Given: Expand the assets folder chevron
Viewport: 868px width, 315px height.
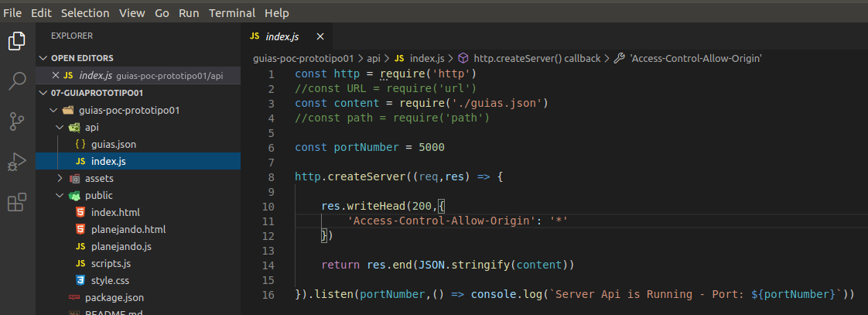Looking at the screenshot, I should (60, 178).
